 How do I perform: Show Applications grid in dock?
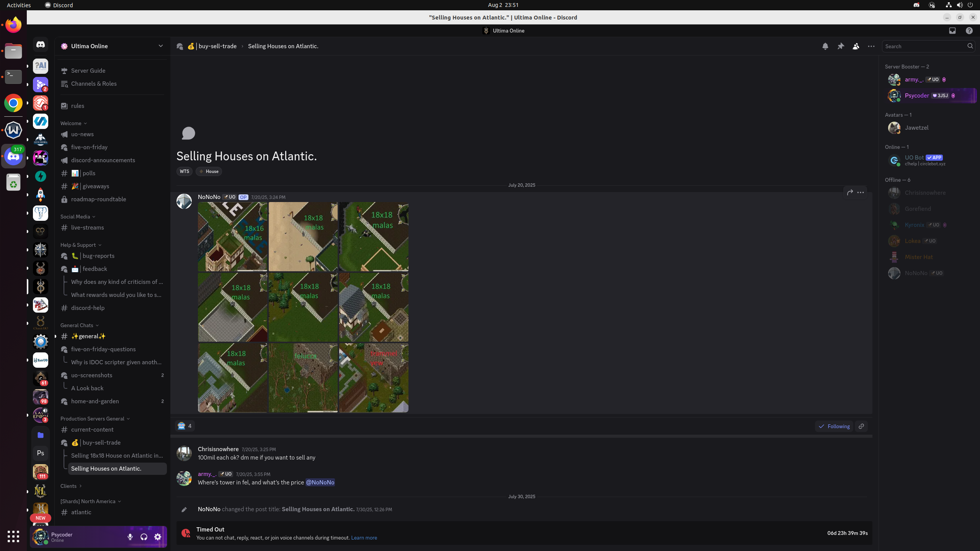[x=13, y=536]
